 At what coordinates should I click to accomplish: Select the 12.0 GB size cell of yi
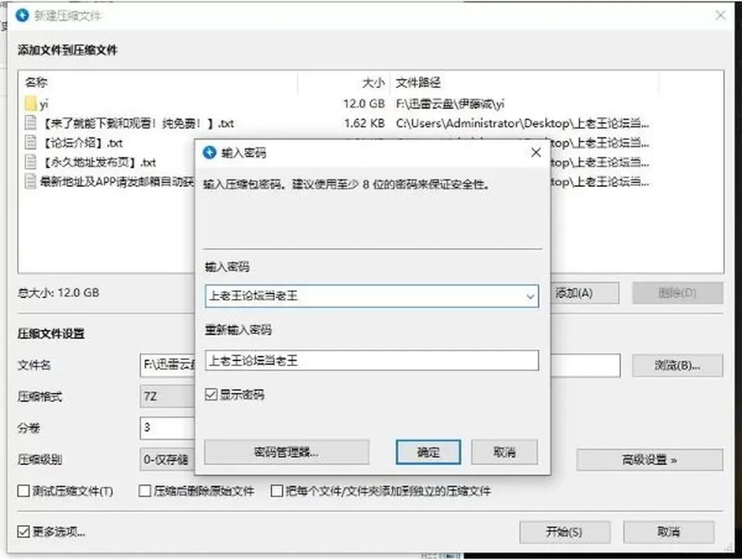[x=363, y=104]
